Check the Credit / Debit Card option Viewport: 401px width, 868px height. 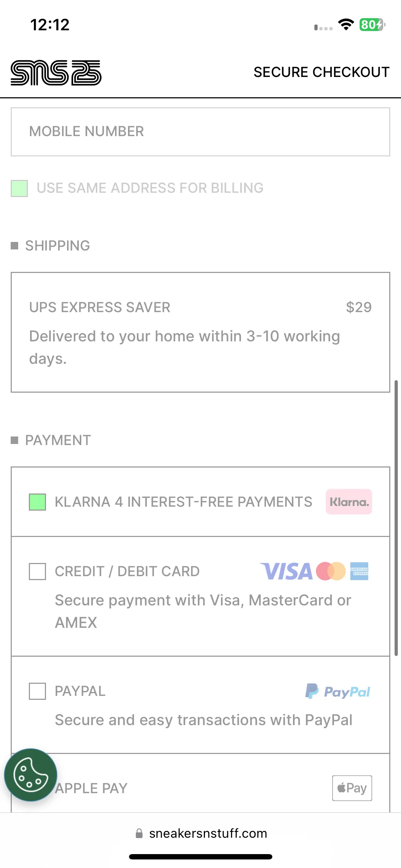[x=37, y=572]
